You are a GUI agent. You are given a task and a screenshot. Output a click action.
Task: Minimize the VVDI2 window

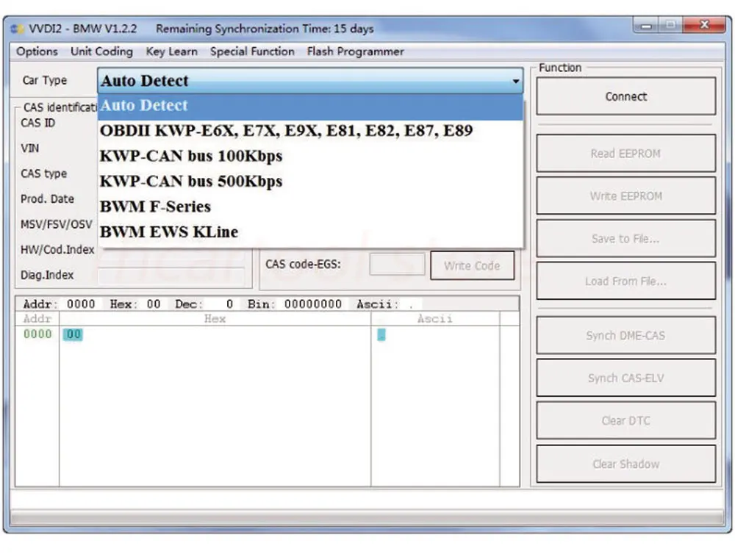click(646, 26)
